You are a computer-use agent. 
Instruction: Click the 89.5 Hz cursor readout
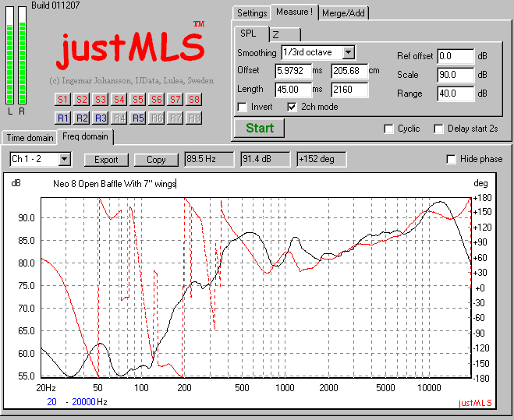point(209,159)
